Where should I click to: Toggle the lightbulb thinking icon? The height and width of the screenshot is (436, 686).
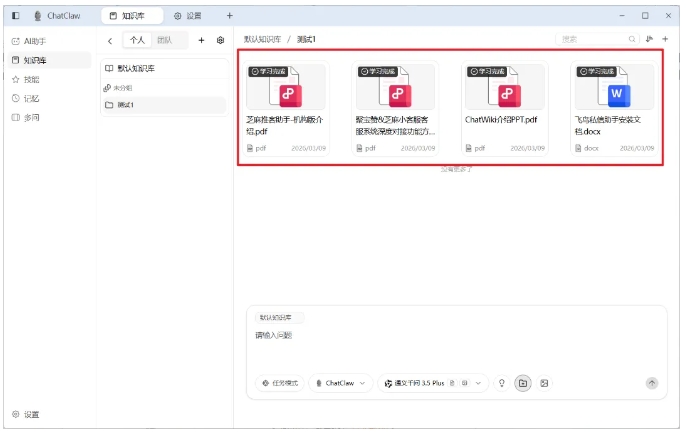(x=502, y=383)
